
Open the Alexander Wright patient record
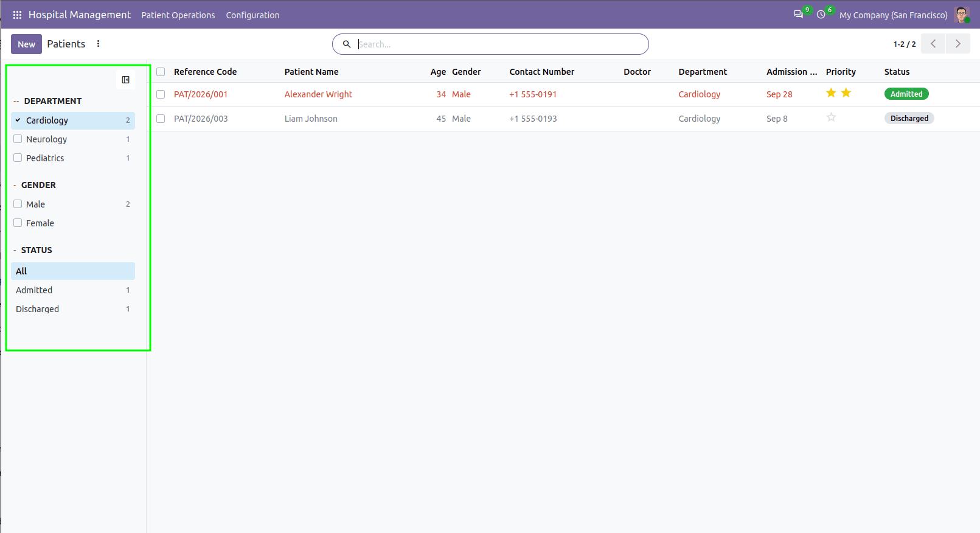click(318, 94)
